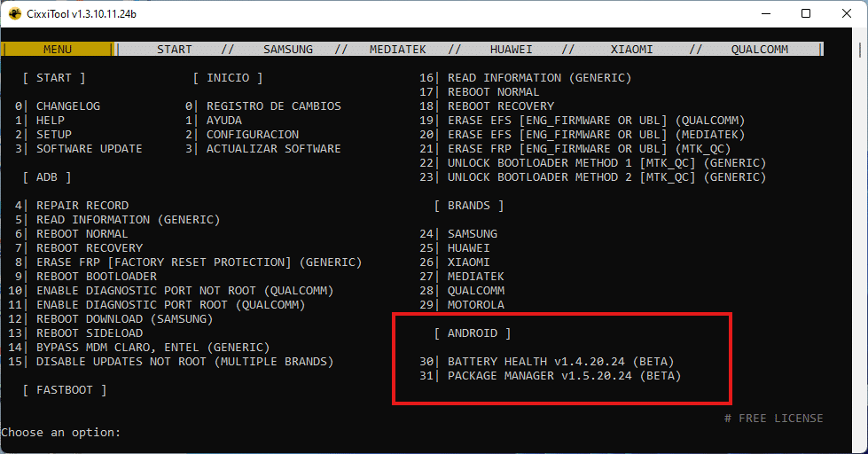Select the XIAOMI tab
The height and width of the screenshot is (454, 868).
631,50
